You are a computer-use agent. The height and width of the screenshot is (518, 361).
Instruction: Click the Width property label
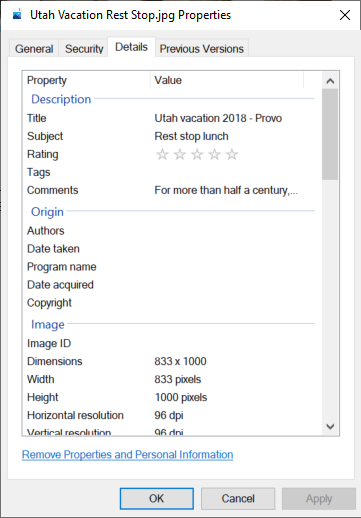(41, 379)
